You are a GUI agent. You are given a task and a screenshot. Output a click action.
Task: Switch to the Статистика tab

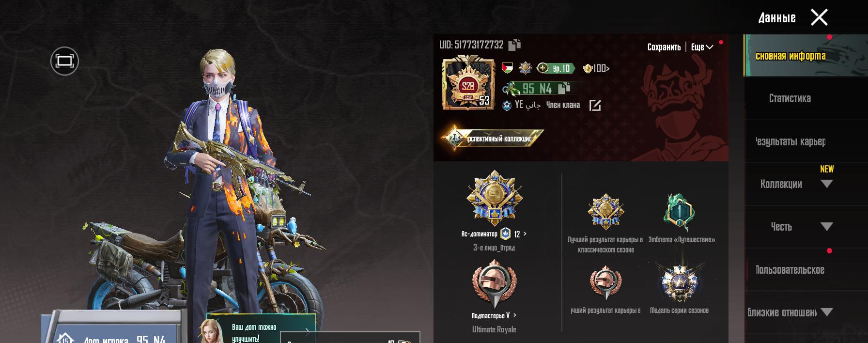[x=790, y=99]
